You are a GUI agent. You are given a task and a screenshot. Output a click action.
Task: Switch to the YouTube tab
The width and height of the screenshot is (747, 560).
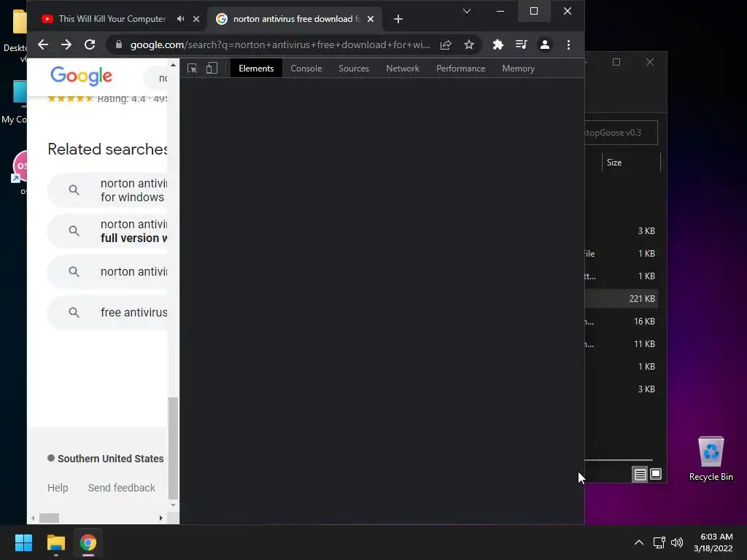[112, 19]
